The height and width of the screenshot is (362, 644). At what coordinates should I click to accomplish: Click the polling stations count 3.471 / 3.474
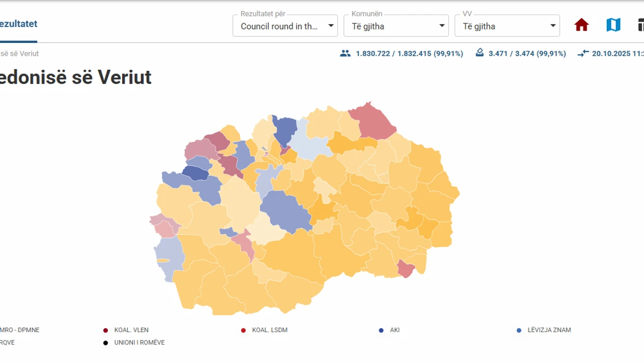[527, 53]
